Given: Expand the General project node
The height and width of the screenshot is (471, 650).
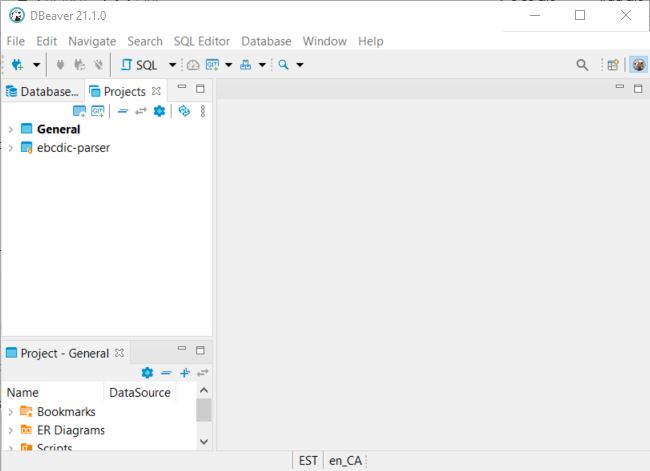Looking at the screenshot, I should [11, 129].
